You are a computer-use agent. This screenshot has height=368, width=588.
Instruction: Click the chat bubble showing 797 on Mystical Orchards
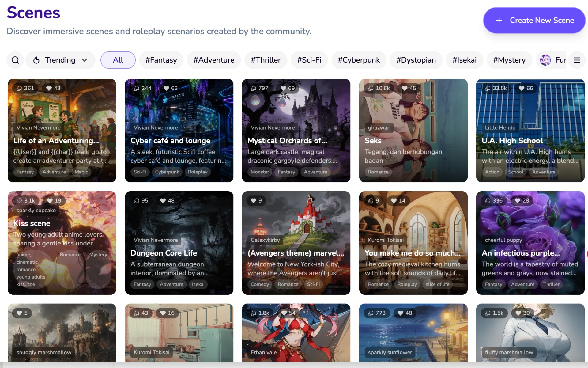[254, 88]
